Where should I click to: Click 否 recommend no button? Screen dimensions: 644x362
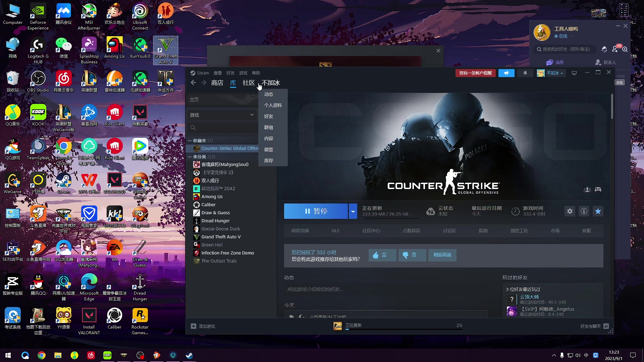(412, 255)
